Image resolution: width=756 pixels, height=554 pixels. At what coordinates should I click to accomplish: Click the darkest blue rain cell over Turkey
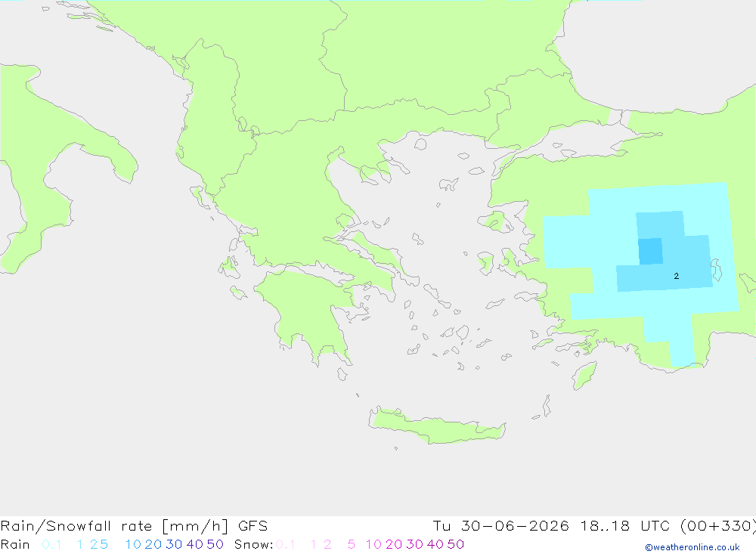point(650,251)
